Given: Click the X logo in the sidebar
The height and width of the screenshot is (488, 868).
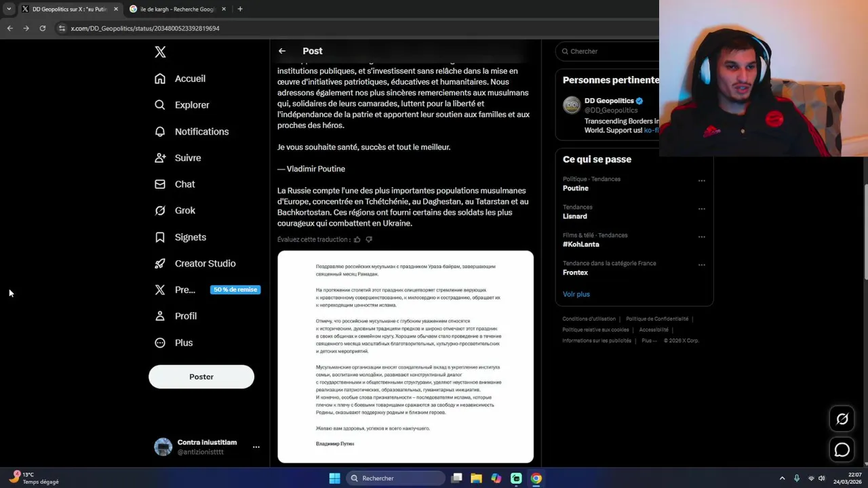Looking at the screenshot, I should pyautogui.click(x=160, y=52).
